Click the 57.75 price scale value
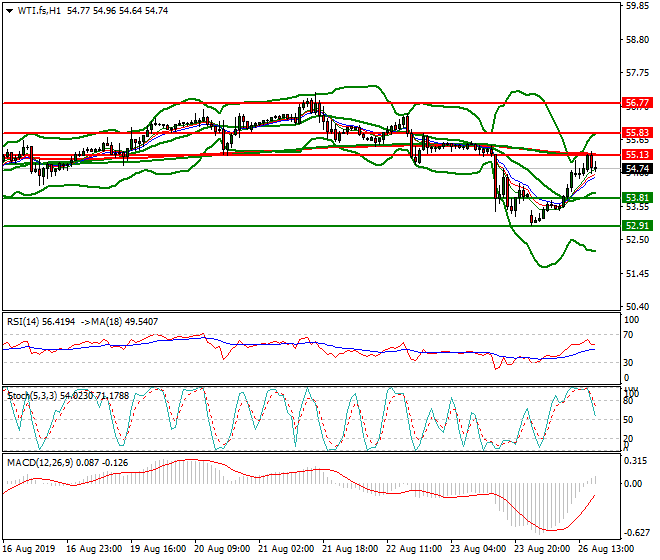 pos(637,73)
